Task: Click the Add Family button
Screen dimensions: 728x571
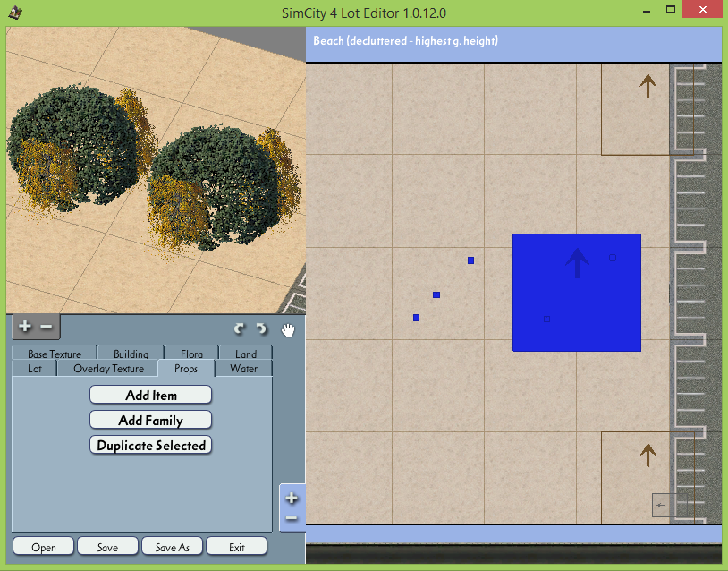Action: pyautogui.click(x=151, y=420)
